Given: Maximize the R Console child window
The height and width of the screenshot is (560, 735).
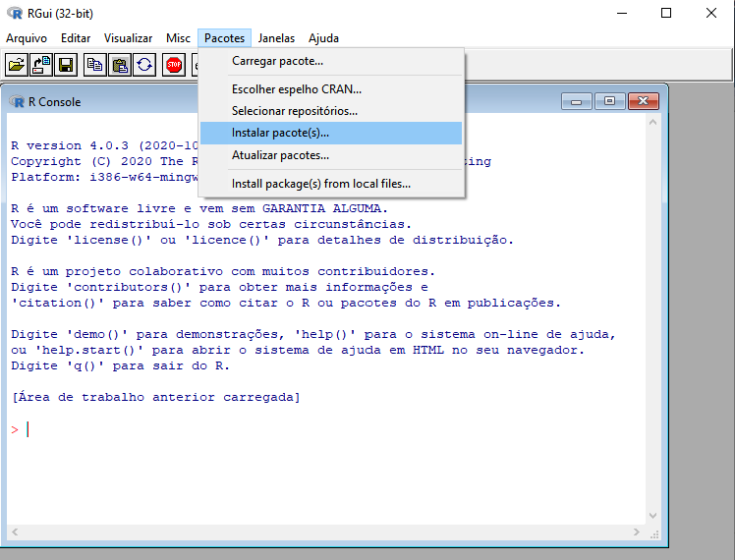Looking at the screenshot, I should (x=609, y=101).
